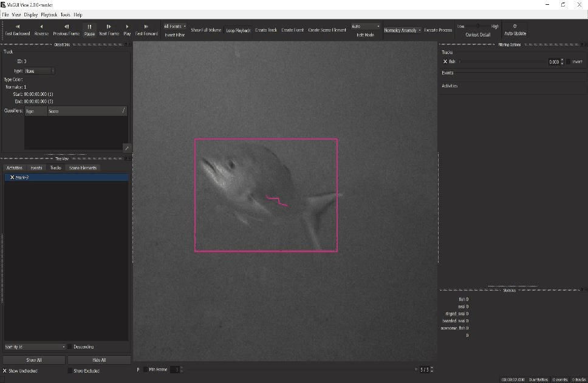Click the Create Track button
The image size is (588, 383).
pyautogui.click(x=266, y=30)
